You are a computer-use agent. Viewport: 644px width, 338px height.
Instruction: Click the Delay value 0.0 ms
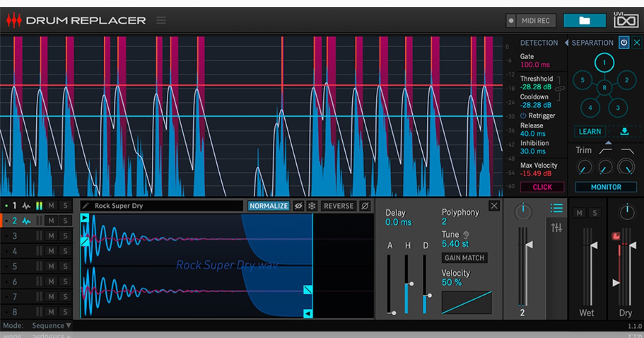click(398, 222)
